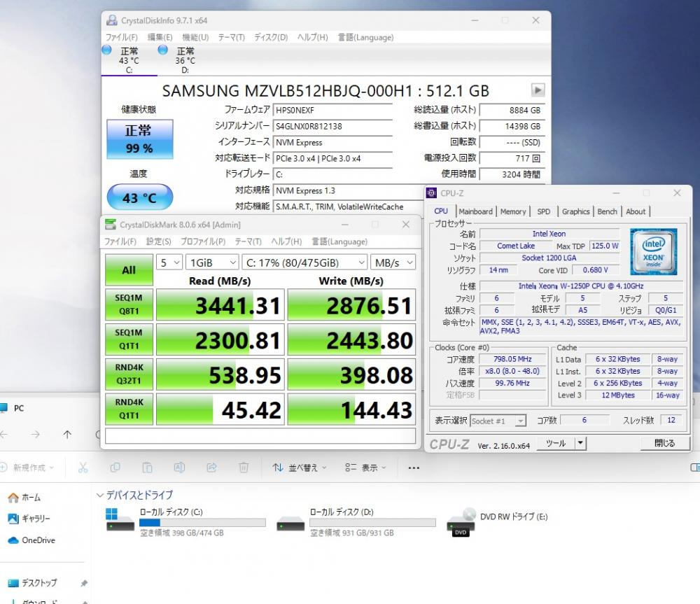This screenshot has width=700, height=604.
Task: Open ギャラリー in Explorer sidebar
Action: pyautogui.click(x=29, y=519)
